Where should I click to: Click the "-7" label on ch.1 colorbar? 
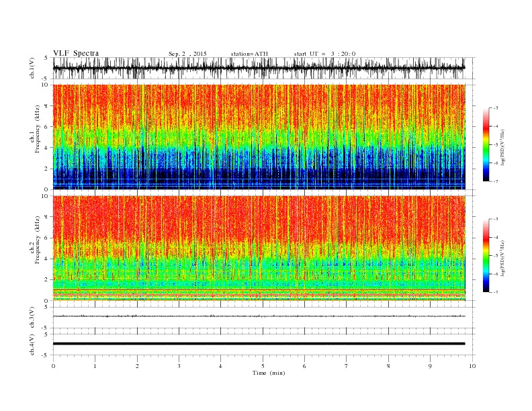pyautogui.click(x=496, y=181)
